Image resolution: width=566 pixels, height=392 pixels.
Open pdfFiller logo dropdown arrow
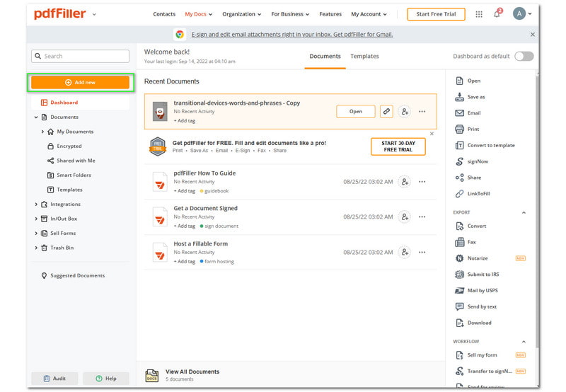(94, 14)
